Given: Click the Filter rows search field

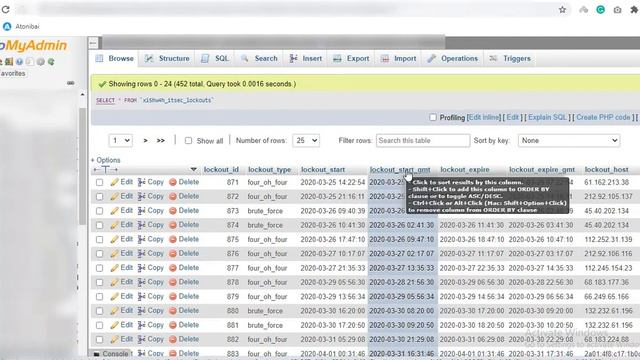Looking at the screenshot, I should point(423,140).
